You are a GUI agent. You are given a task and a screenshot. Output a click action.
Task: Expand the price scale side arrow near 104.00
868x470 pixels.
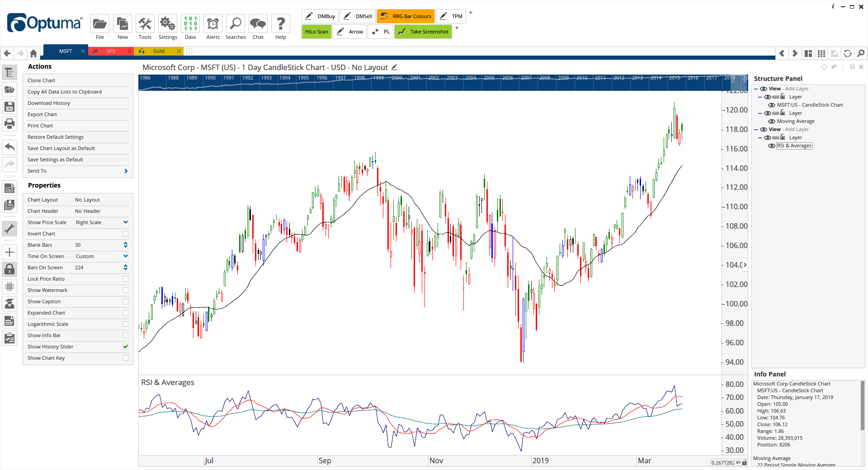[x=745, y=265]
